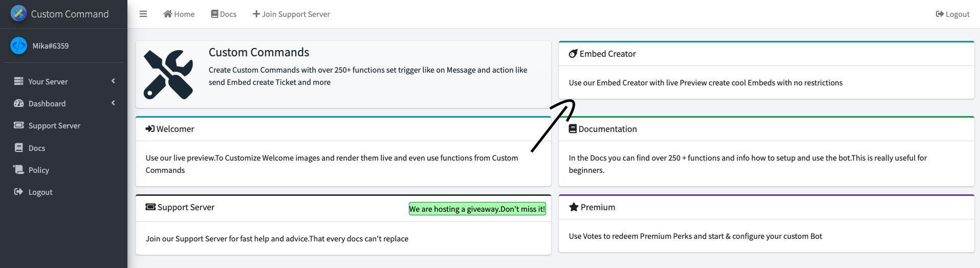Expand the Your Server chevron arrow
The image size is (980, 268).
[113, 81]
